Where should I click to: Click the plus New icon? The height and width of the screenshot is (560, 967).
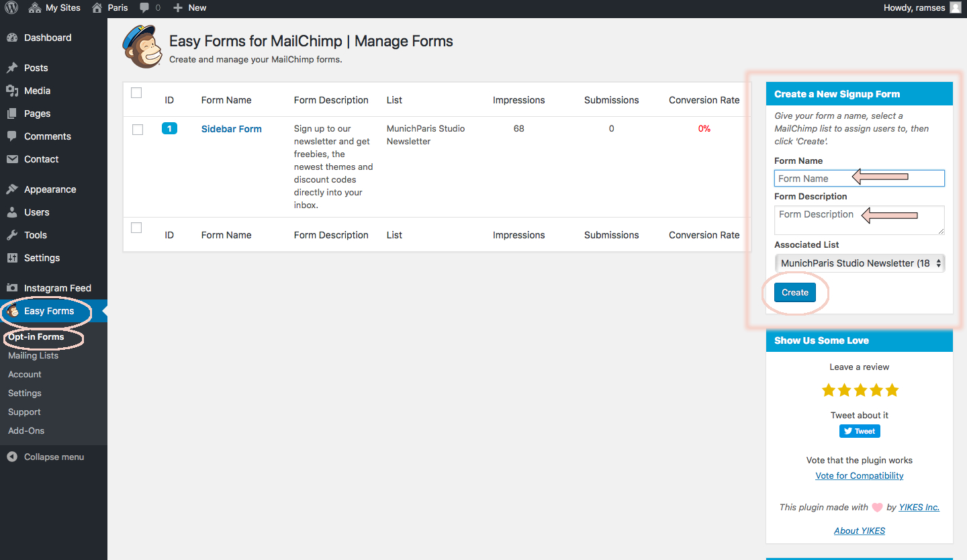click(177, 8)
